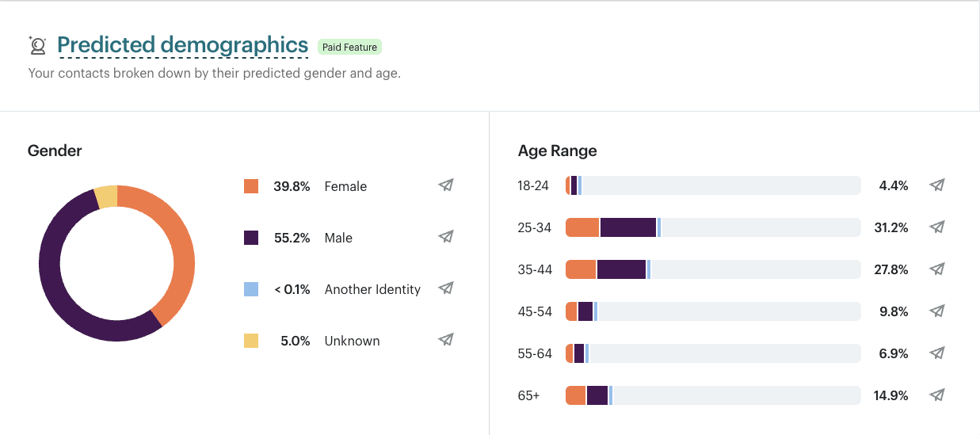Open the Predicted demographics heading link
Image resolution: width=980 pixels, height=435 pixels.
coord(182,45)
